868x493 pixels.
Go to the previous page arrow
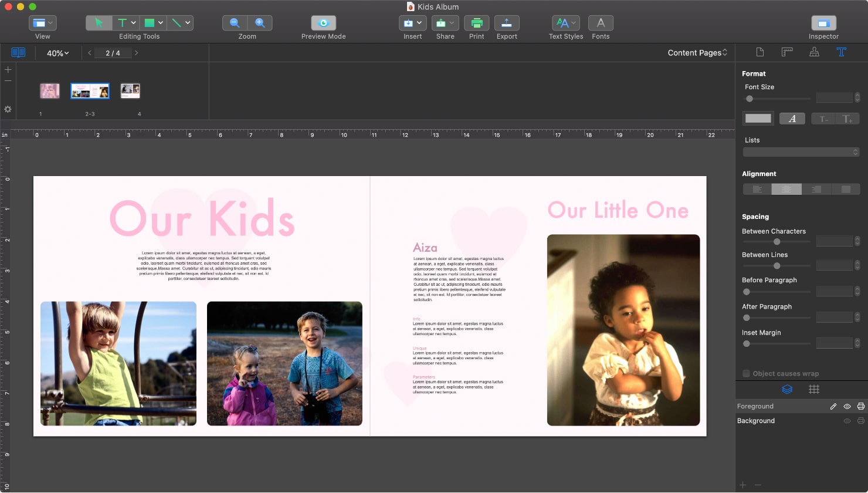(90, 53)
